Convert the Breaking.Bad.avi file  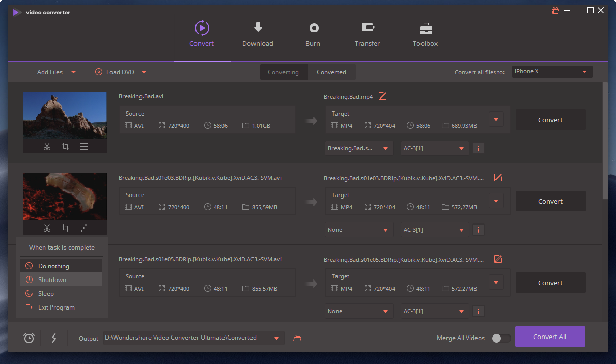[x=550, y=120]
